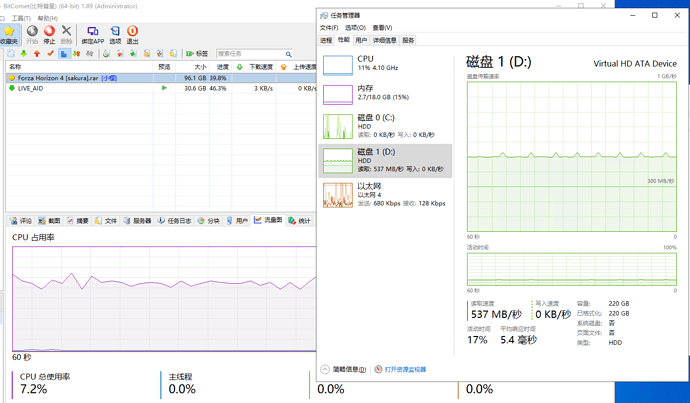
Task: Click the [小组] link on the Forza Horizon row
Action: tap(109, 78)
